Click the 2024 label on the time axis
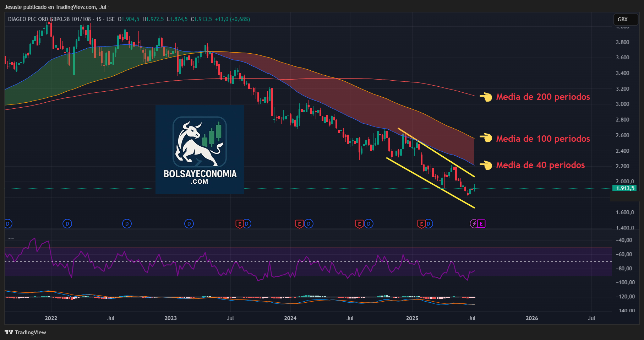The height and width of the screenshot is (340, 644). [x=290, y=318]
